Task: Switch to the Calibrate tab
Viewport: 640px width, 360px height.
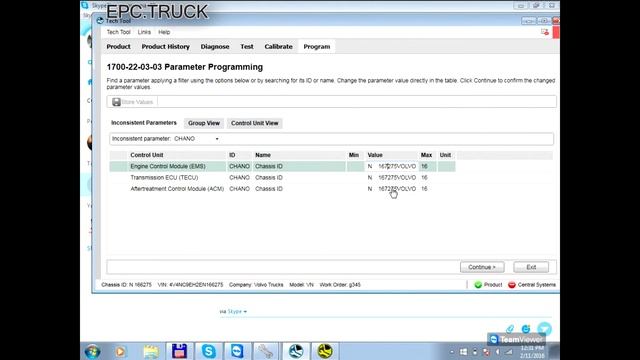Action: 278,47
